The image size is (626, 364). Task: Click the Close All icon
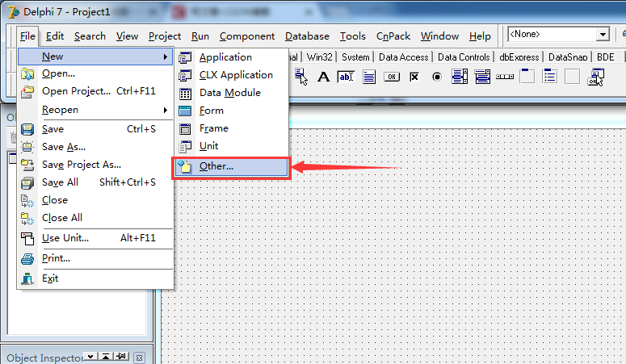coord(27,219)
